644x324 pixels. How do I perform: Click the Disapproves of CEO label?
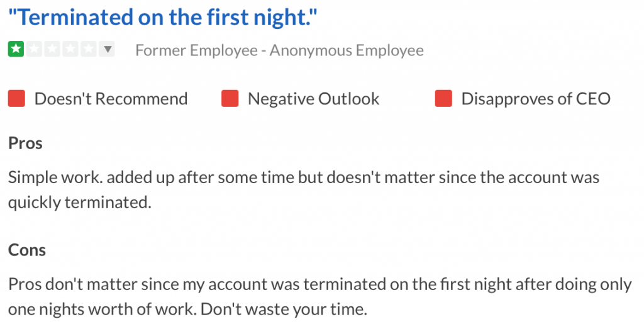point(536,99)
